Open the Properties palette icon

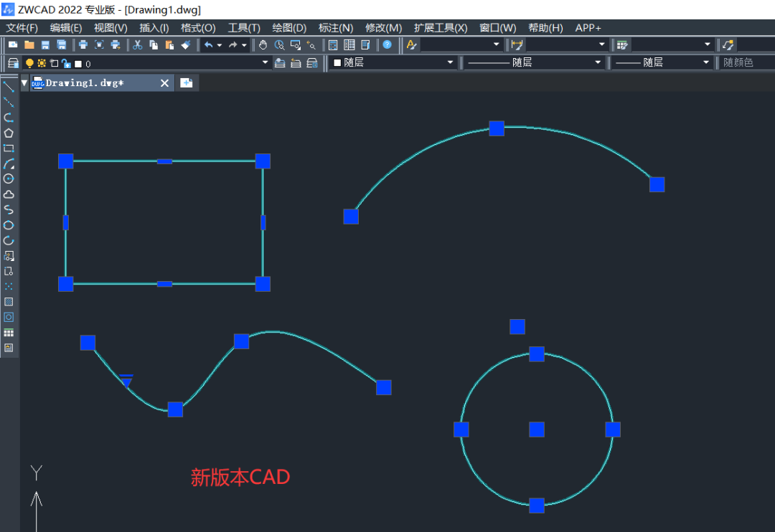click(x=333, y=45)
